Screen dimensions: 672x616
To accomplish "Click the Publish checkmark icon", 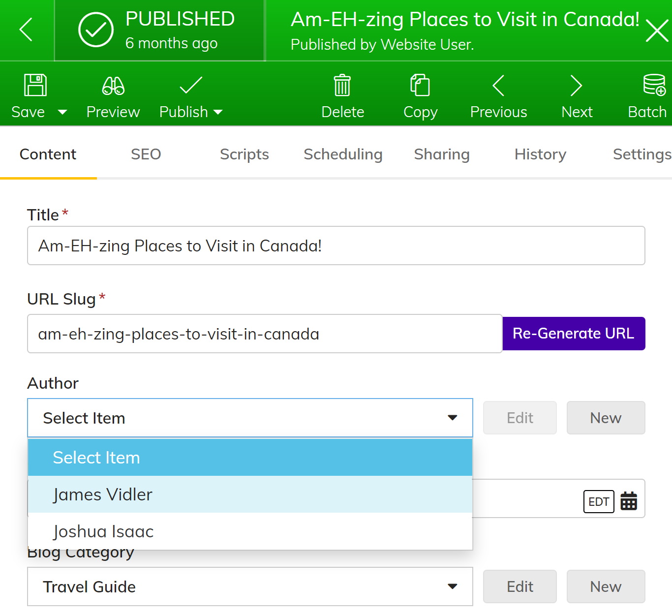I will click(190, 85).
